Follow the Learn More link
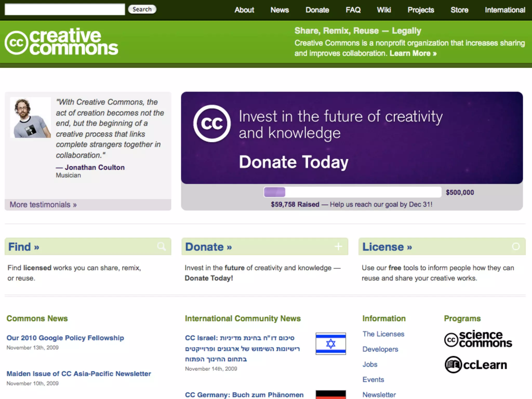 point(413,53)
